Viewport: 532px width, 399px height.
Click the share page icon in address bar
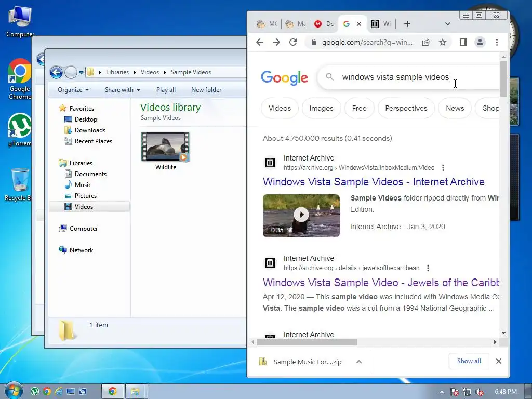[x=426, y=42]
